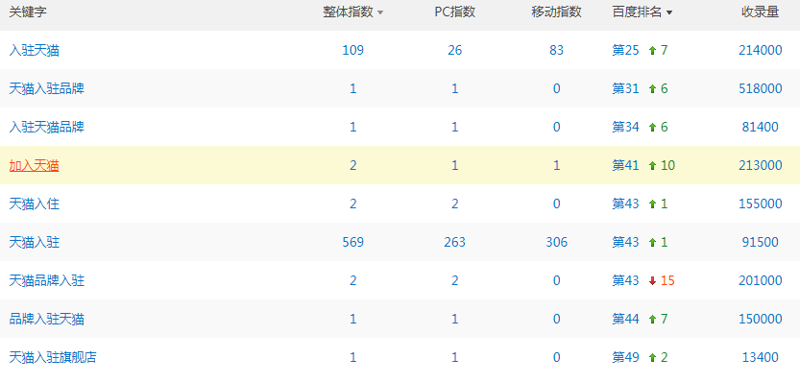
Task: Click indexed count 213000
Action: [x=760, y=166]
